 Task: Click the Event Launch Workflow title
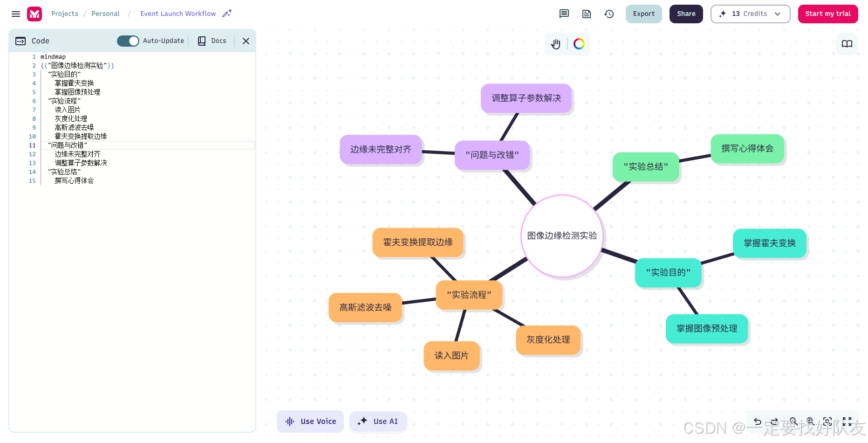point(178,14)
